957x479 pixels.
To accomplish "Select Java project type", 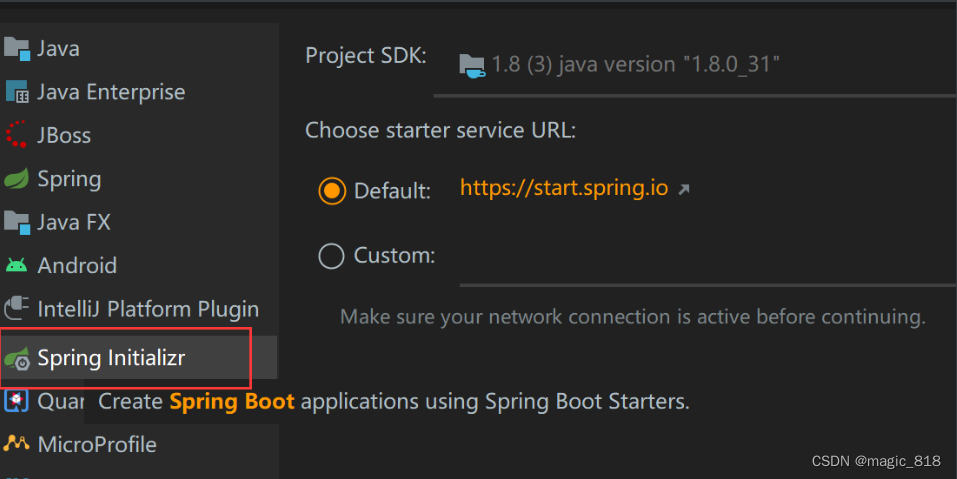I will (139, 49).
